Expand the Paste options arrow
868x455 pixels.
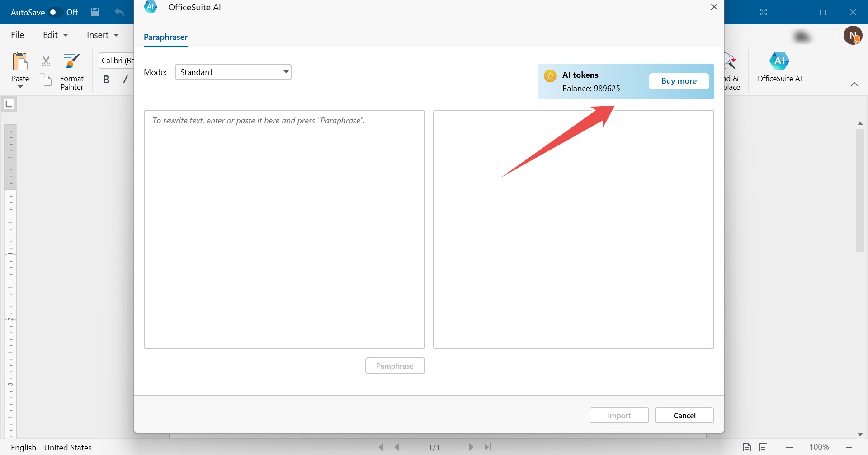(20, 87)
